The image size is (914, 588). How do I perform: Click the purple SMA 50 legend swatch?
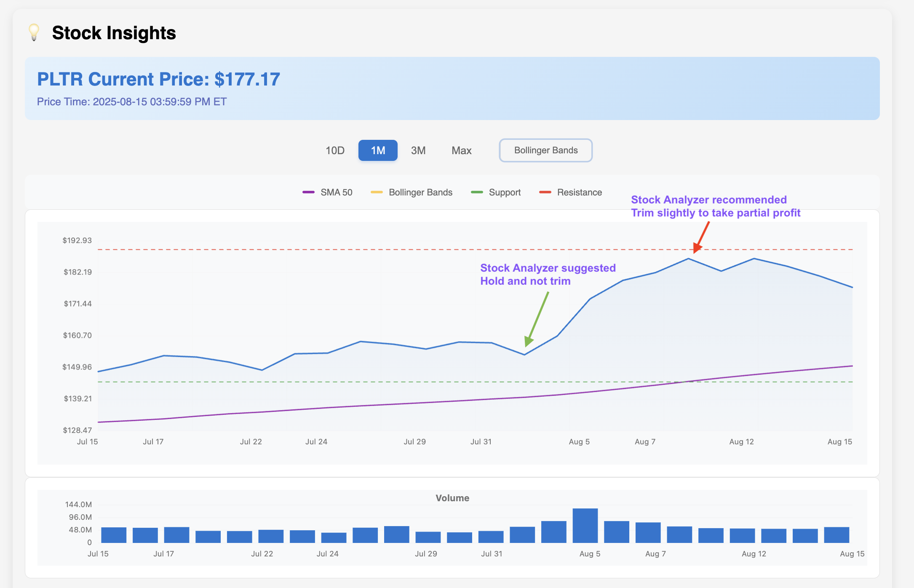click(308, 192)
